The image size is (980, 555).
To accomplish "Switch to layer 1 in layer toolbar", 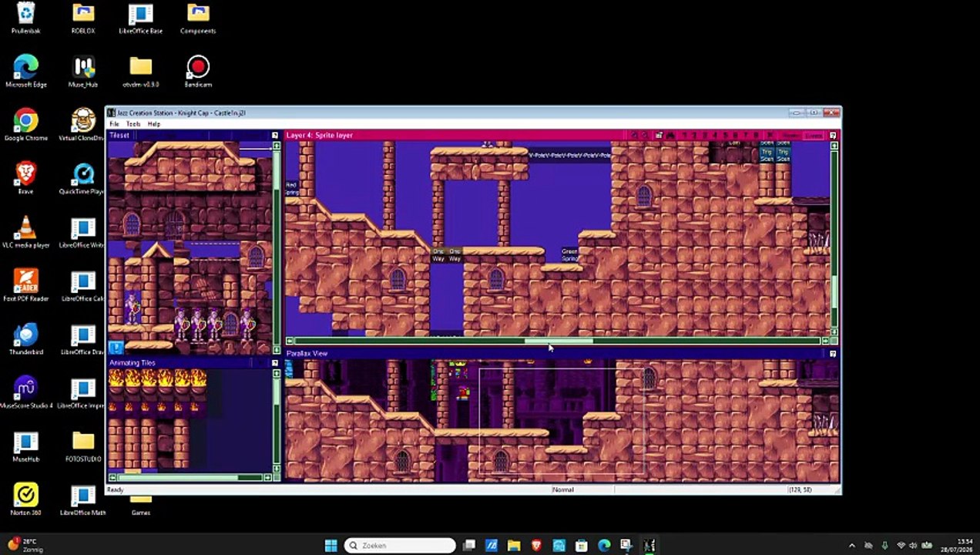I will (684, 135).
